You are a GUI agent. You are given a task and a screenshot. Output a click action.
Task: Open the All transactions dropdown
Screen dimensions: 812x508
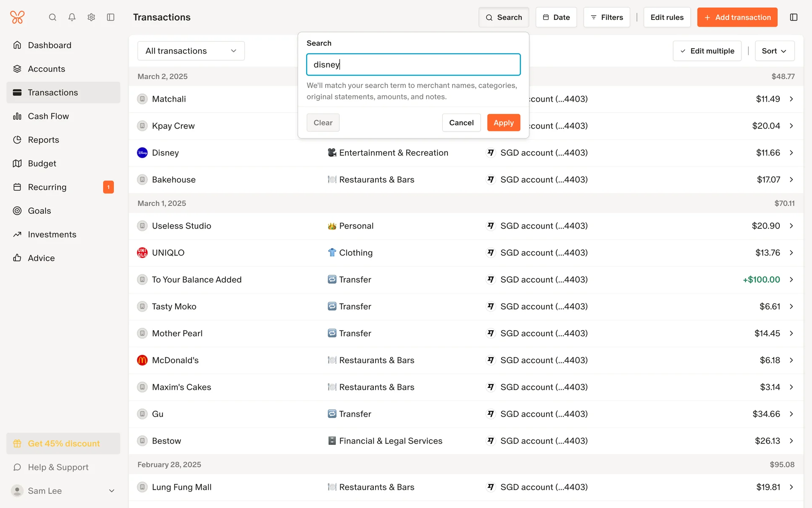coord(191,51)
